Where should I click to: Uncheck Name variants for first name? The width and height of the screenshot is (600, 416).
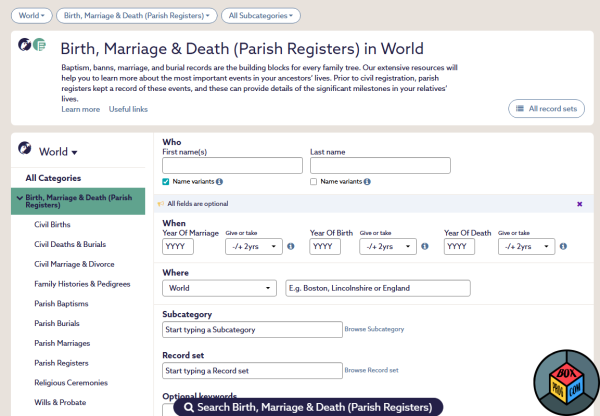(166, 182)
